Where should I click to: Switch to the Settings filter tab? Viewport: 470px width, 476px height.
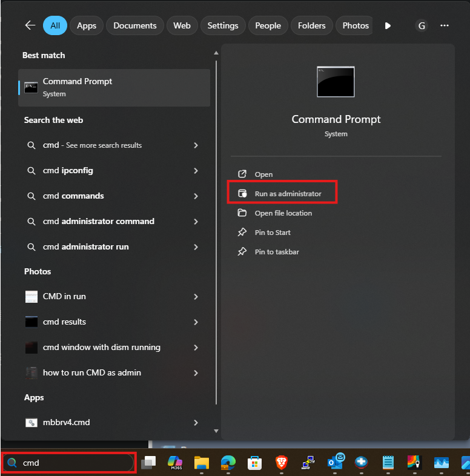pyautogui.click(x=222, y=25)
